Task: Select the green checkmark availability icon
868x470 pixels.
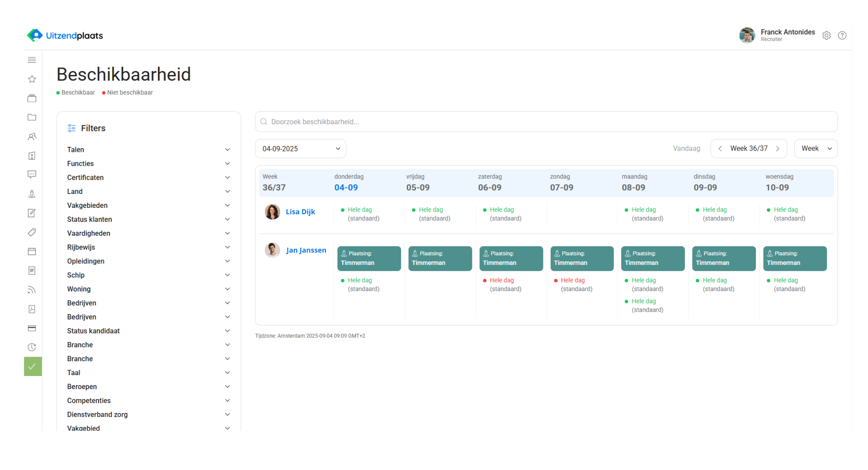Action: pos(33,367)
